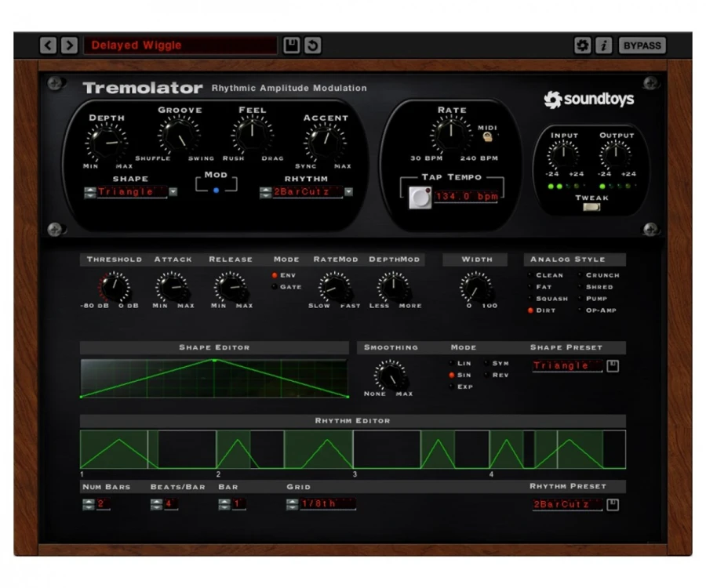
Task: Click the Attack knob
Action: pyautogui.click(x=172, y=287)
